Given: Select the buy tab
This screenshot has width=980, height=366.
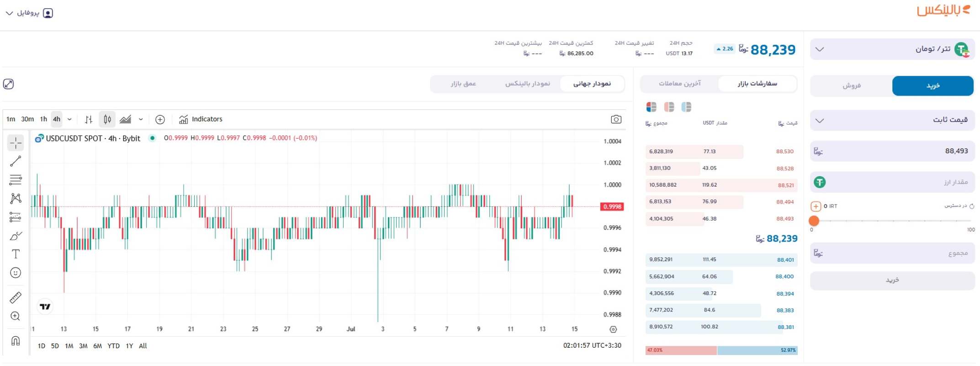Looking at the screenshot, I should (933, 86).
